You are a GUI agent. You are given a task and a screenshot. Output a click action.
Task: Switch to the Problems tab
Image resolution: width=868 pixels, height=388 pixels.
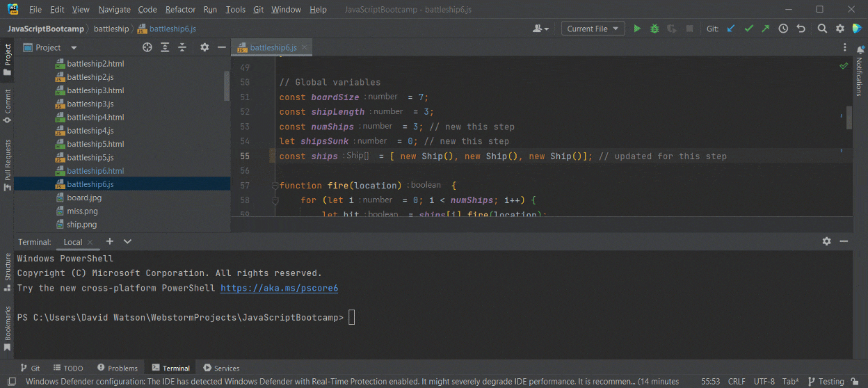pyautogui.click(x=118, y=368)
